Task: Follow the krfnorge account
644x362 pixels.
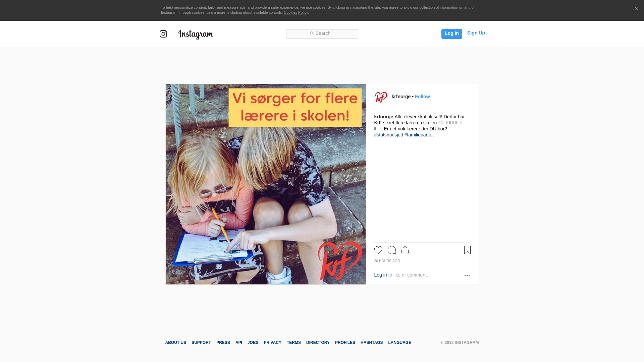Action: tap(422, 97)
